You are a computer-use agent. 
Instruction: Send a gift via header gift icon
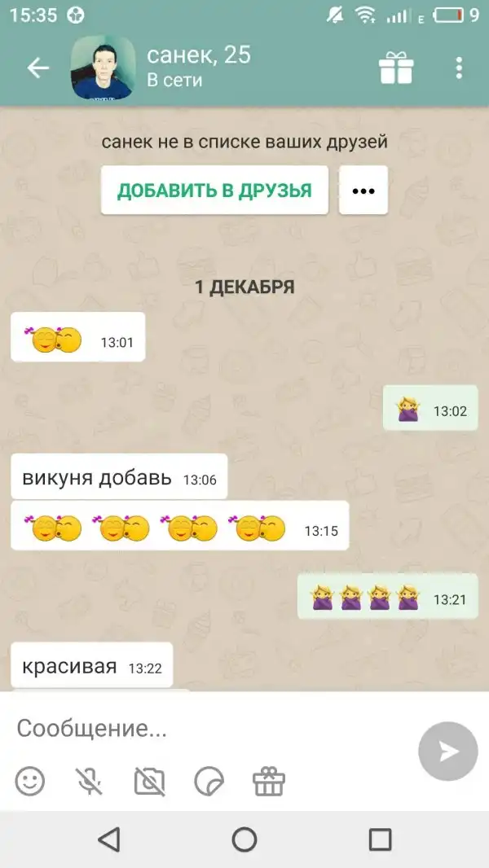click(x=396, y=68)
